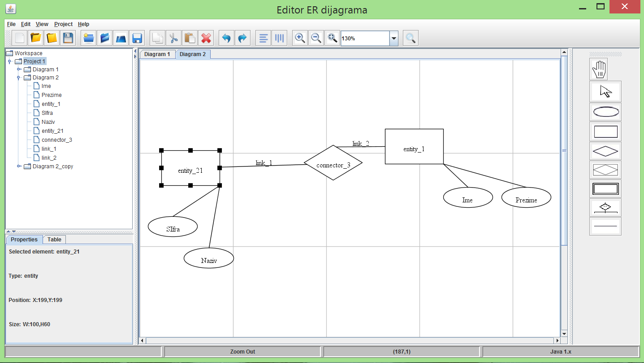The image size is (644, 363).
Task: Click the zoom-to-fit magnifier icon
Action: [333, 38]
